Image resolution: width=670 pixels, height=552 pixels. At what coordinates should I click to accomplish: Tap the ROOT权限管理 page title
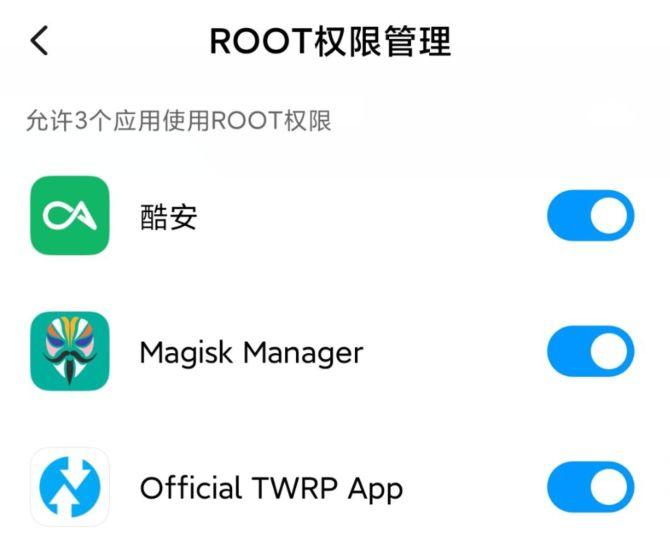coord(330,41)
